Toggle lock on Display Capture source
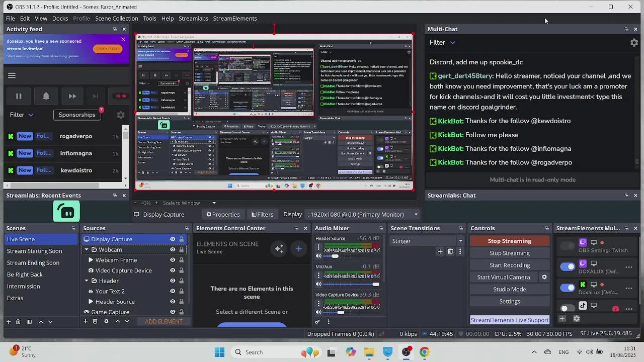The width and height of the screenshot is (644, 362). (181, 239)
